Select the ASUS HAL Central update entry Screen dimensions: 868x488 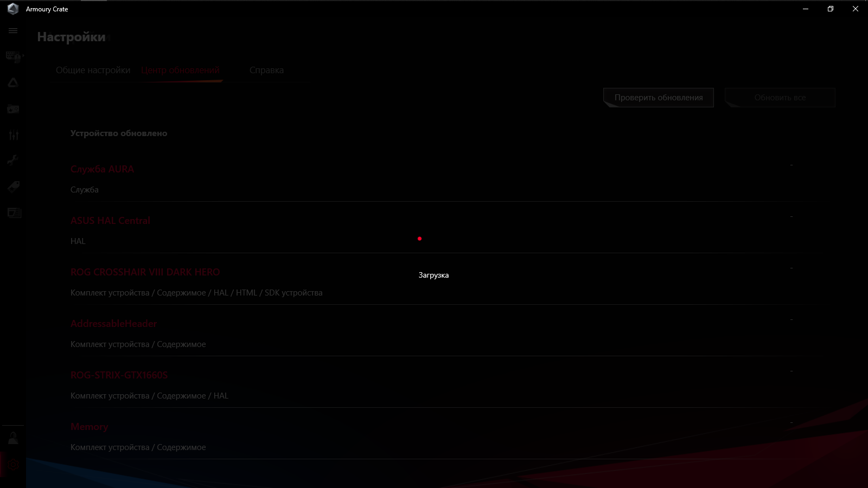click(110, 221)
